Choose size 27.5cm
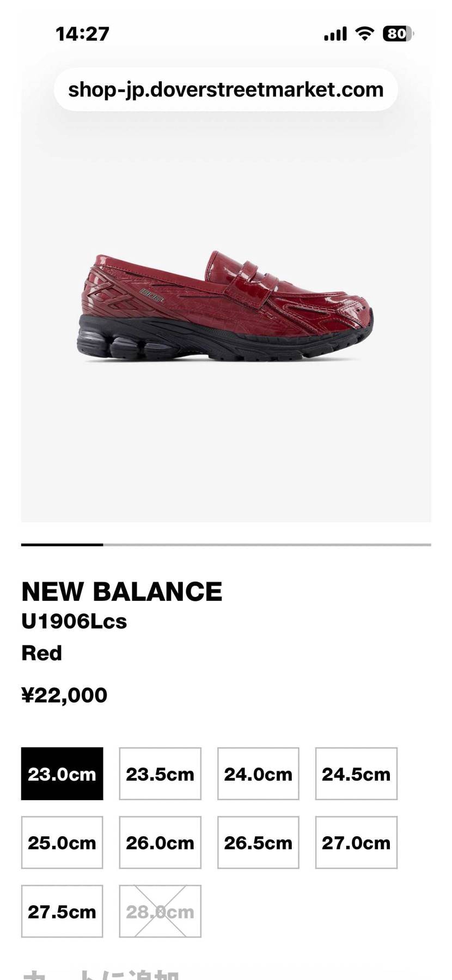Screen dimensions: 452x980 62,911
